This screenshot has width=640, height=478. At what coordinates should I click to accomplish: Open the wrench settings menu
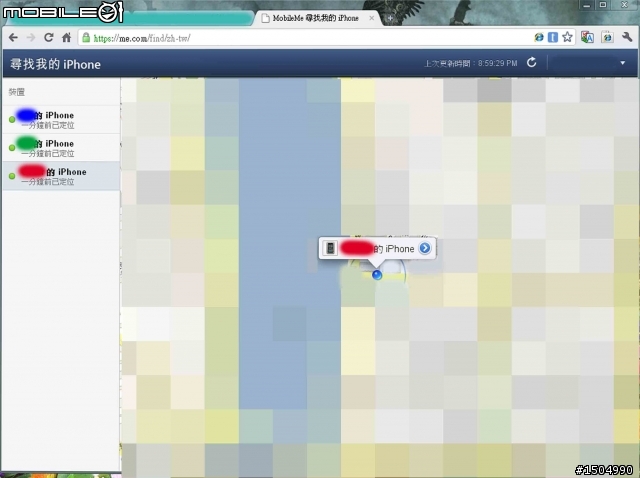627,38
